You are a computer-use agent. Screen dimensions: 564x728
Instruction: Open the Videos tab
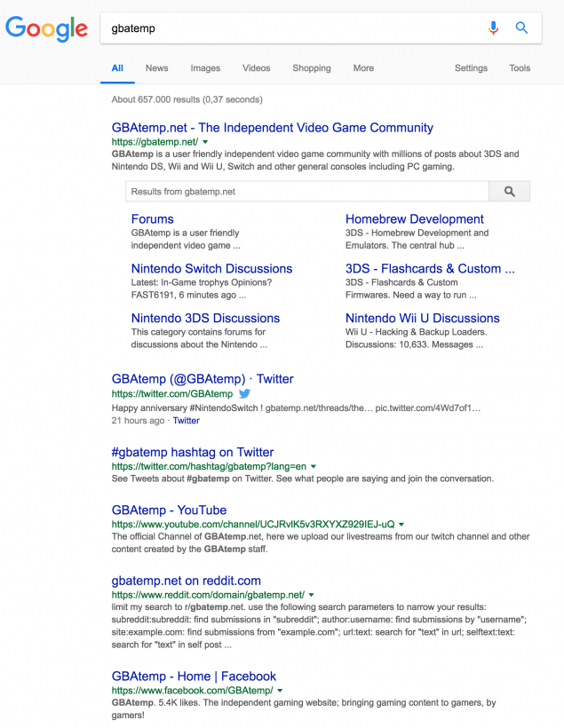pyautogui.click(x=256, y=68)
